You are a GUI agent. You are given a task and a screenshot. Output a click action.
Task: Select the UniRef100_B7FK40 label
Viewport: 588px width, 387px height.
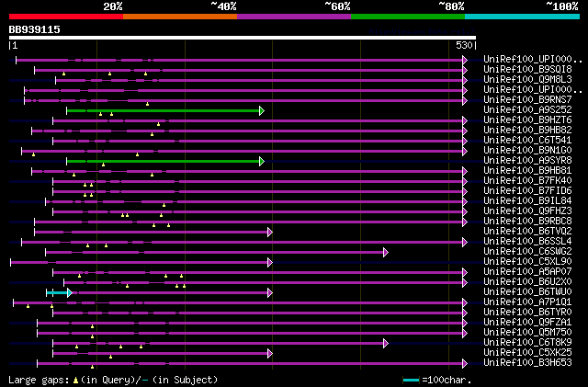(x=527, y=181)
